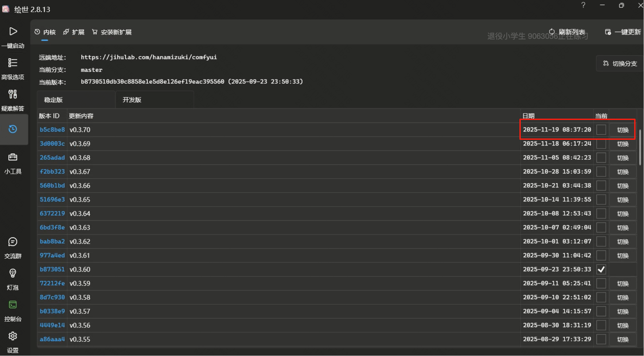This screenshot has height=356, width=644.
Task: Click 切换分支 branch switch button
Action: tap(620, 64)
